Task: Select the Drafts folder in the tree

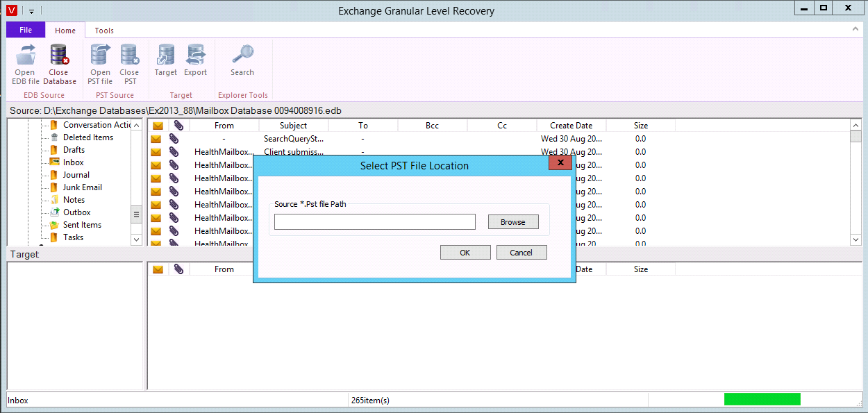Action: click(74, 150)
